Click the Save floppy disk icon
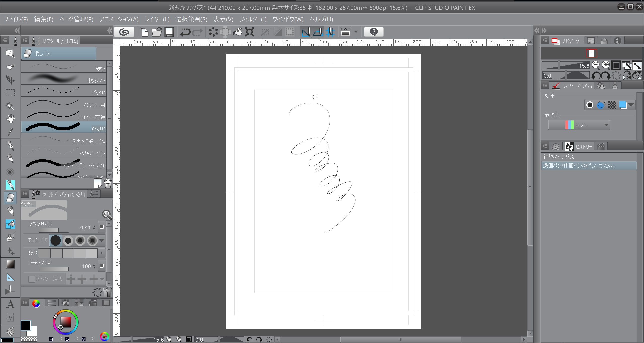The image size is (644, 343). pyautogui.click(x=169, y=32)
